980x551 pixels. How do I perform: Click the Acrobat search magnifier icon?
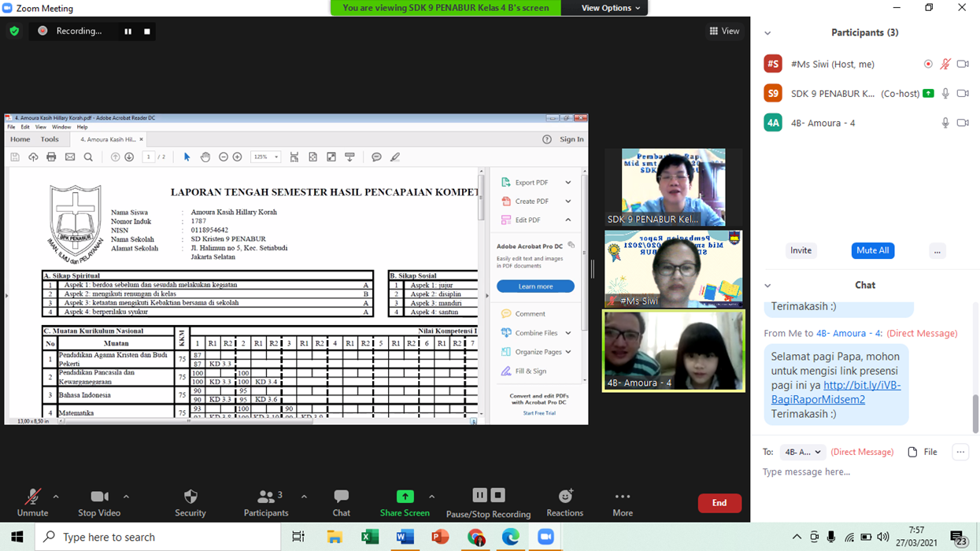click(x=88, y=157)
